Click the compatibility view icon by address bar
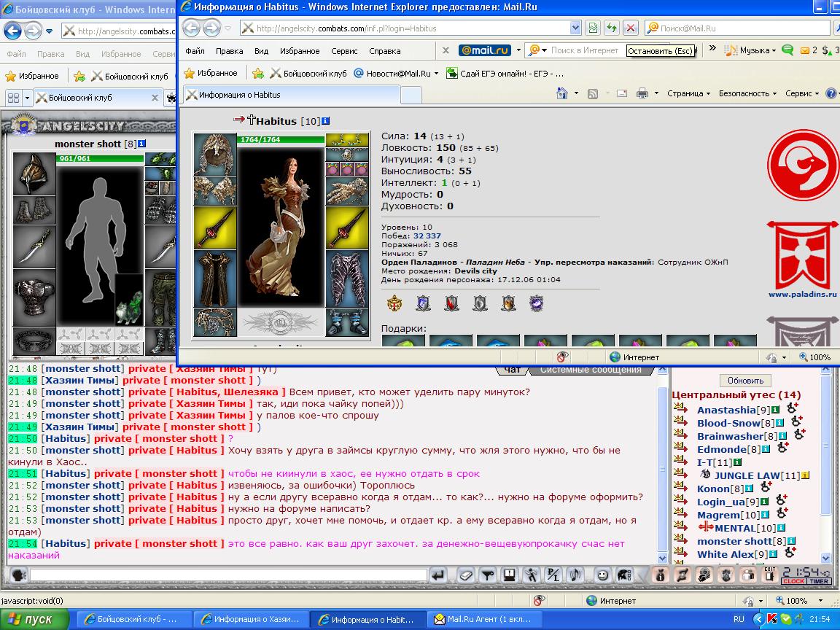This screenshot has height=630, width=840. click(x=593, y=28)
